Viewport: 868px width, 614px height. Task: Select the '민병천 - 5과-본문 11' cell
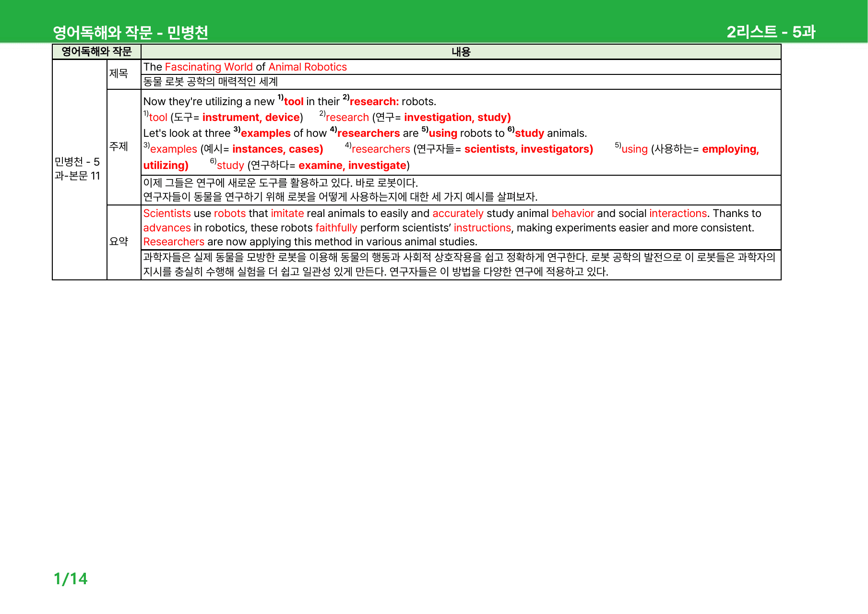80,169
